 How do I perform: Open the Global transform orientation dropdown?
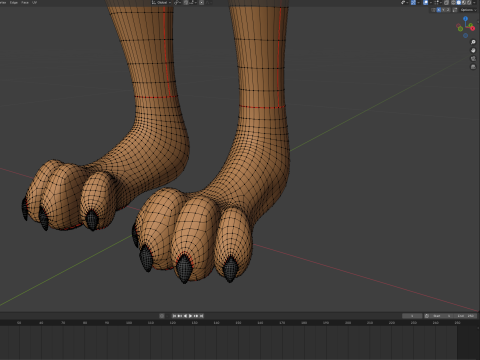pos(161,2)
